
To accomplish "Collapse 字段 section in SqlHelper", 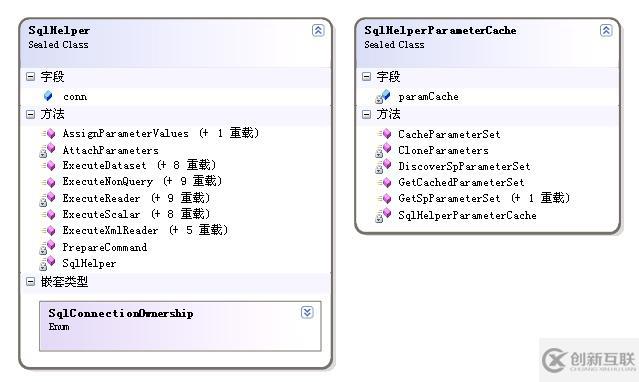I will (30, 77).
